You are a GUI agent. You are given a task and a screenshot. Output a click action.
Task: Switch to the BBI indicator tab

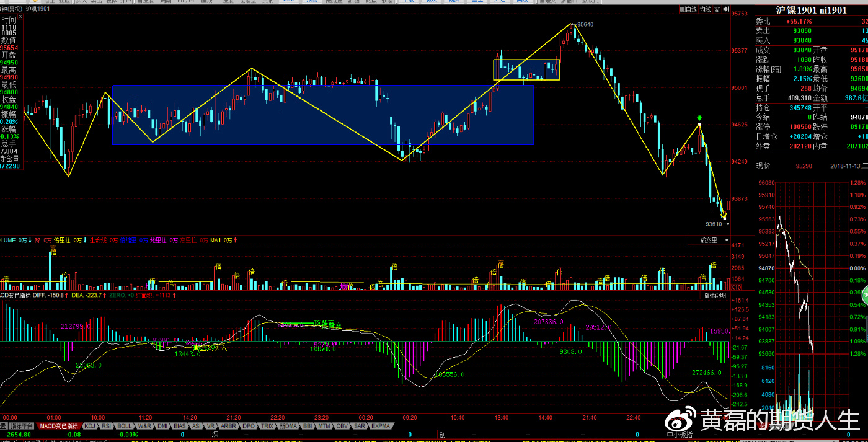pos(308,426)
